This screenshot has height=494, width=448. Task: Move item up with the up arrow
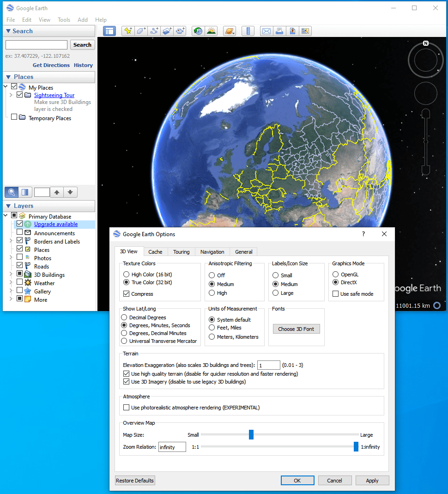coord(57,192)
